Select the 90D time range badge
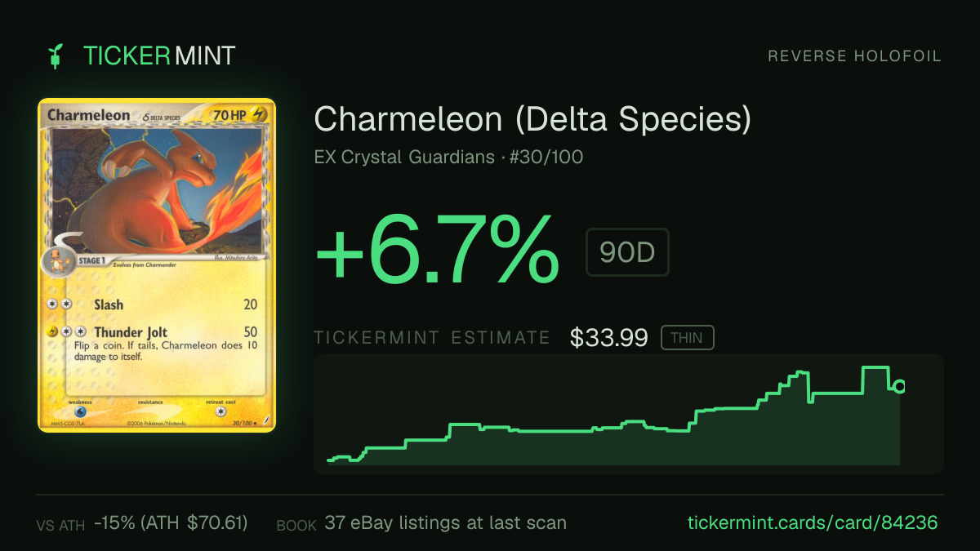980x551 pixels. (627, 252)
